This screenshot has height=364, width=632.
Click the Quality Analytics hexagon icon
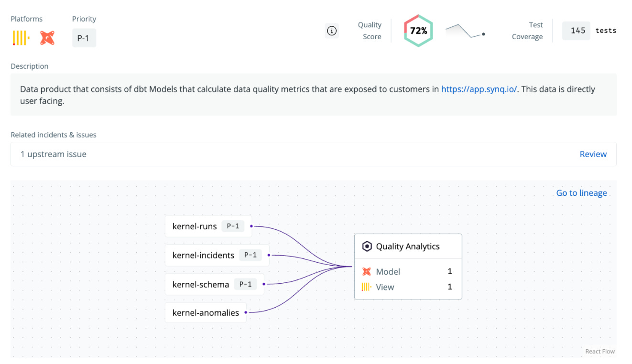367,246
